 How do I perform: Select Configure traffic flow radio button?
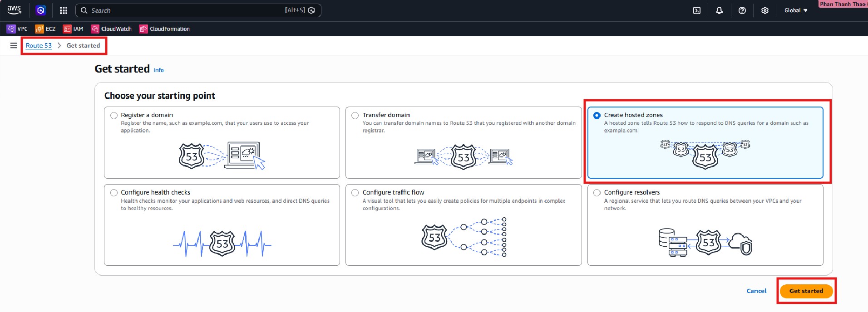click(x=355, y=193)
